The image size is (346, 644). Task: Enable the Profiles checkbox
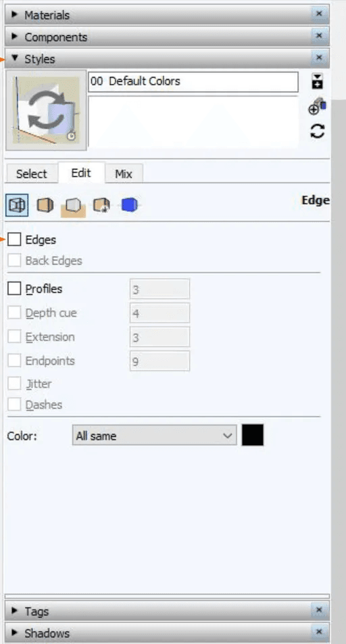tap(14, 289)
